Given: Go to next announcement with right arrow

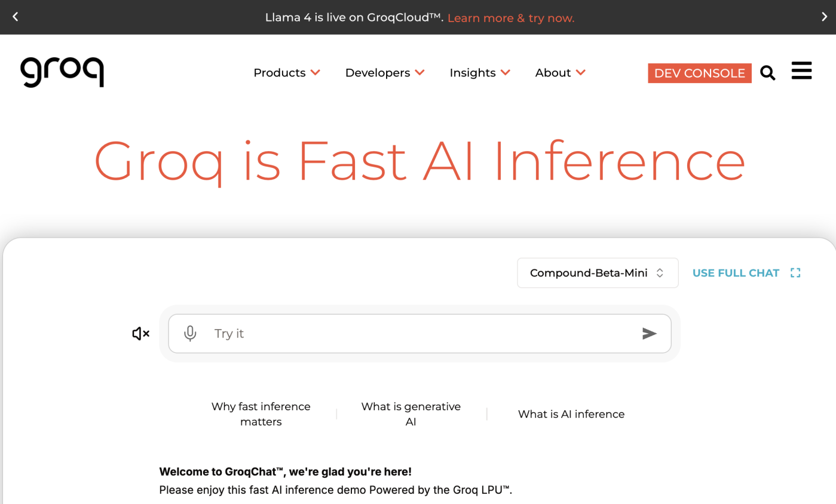Looking at the screenshot, I should tap(825, 17).
